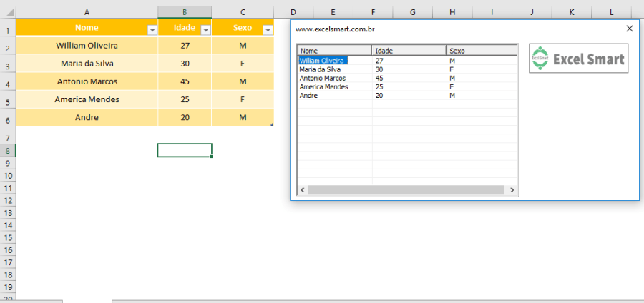Select William Oliveira in the listview
Screen dimensions: 644x303
pos(323,61)
